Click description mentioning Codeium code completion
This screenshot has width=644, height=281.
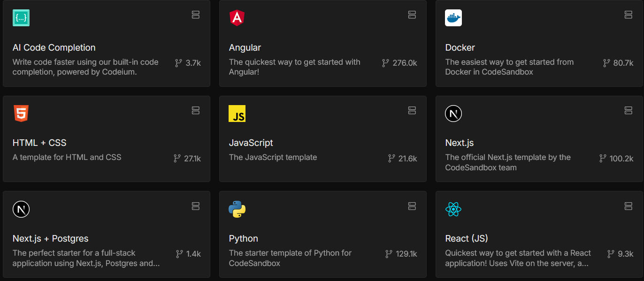(x=85, y=67)
